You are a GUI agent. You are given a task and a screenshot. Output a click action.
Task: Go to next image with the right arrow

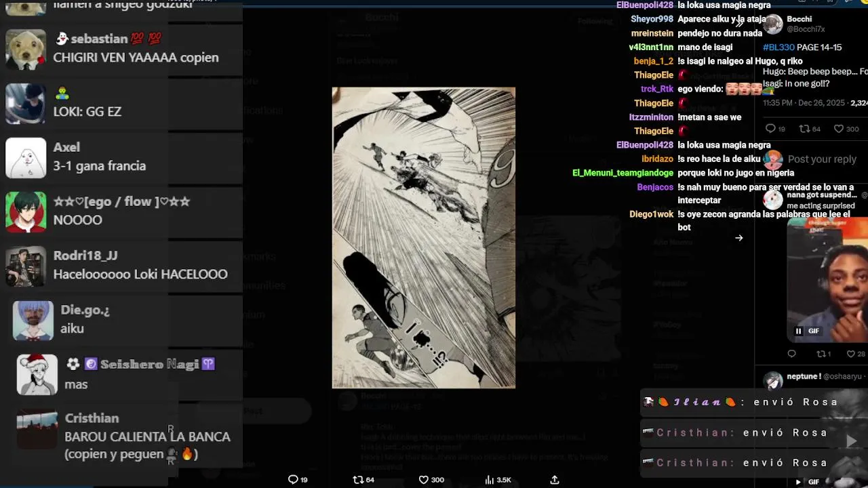point(739,238)
